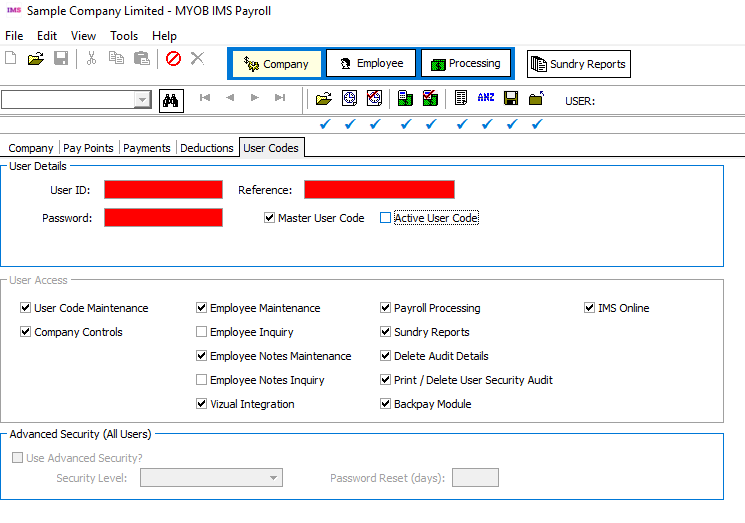Open Sundry Reports button
Viewport: 745px width, 523px height.
tap(579, 64)
